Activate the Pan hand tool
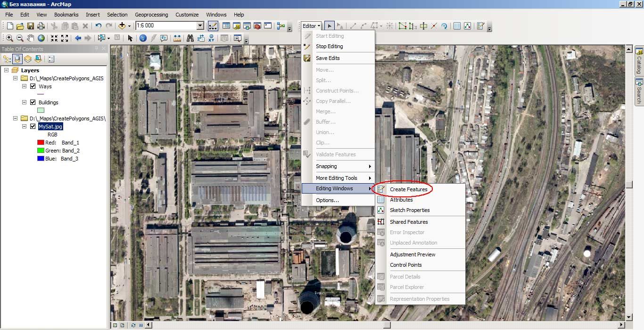Viewport: 644px width, 330px height. 30,38
